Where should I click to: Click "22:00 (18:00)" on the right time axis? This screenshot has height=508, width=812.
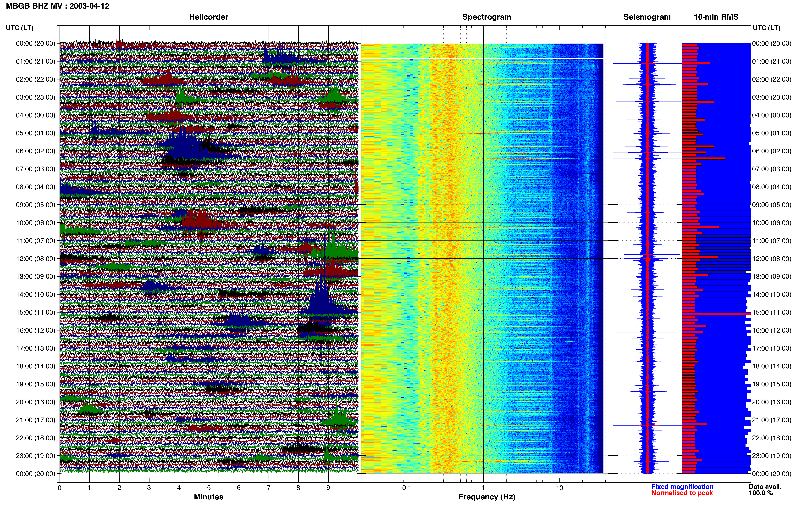tap(772, 438)
